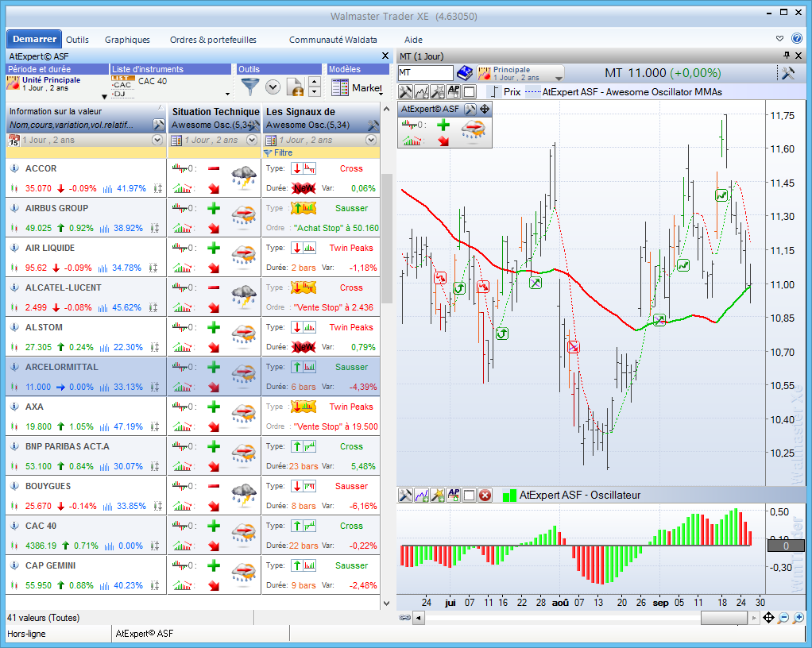The width and height of the screenshot is (812, 648).
Task: Open the Demarrer tab
Action: tap(34, 39)
